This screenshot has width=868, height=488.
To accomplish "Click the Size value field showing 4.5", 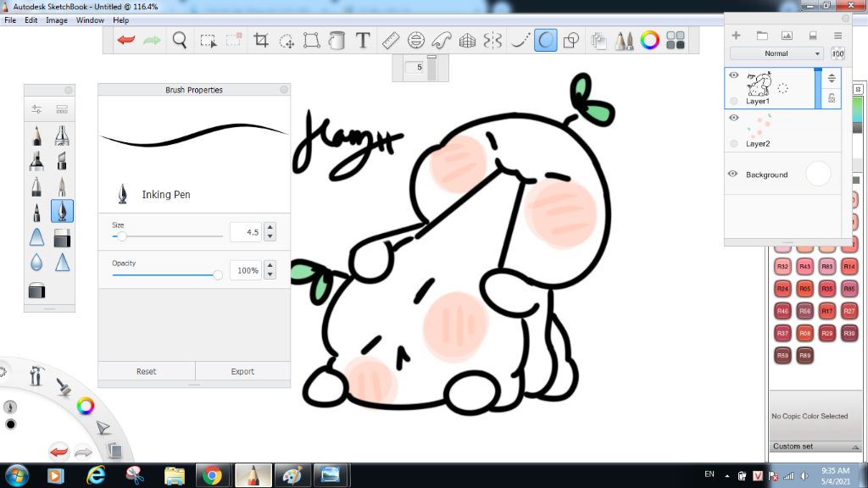I will 246,232.
